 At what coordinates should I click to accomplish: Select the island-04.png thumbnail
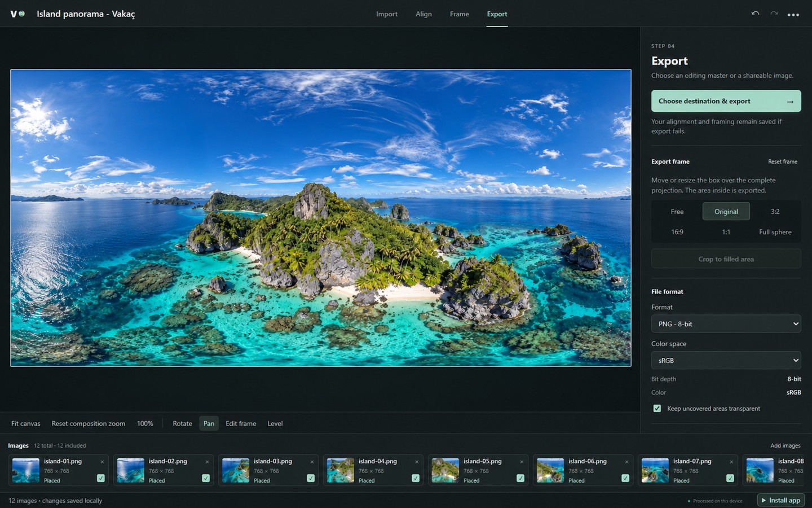[341, 470]
